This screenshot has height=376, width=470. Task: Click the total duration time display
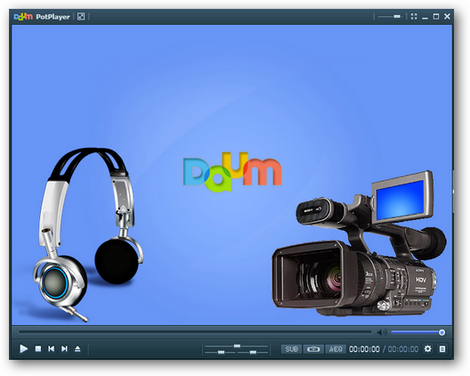tap(403, 349)
